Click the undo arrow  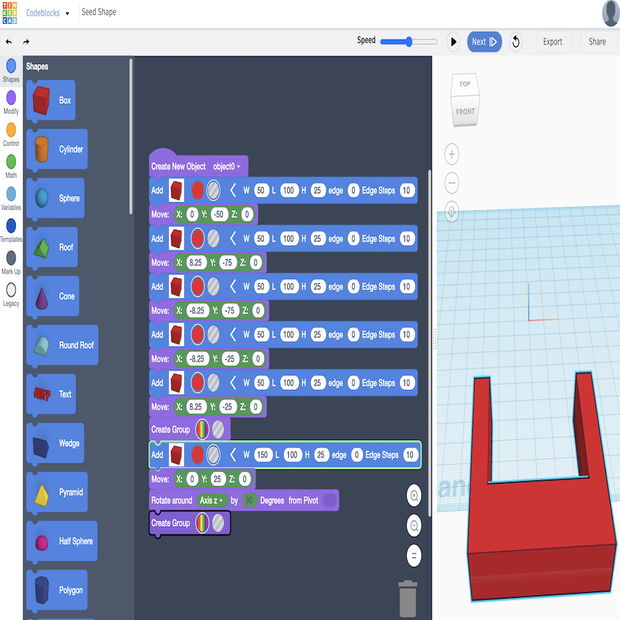(x=9, y=42)
